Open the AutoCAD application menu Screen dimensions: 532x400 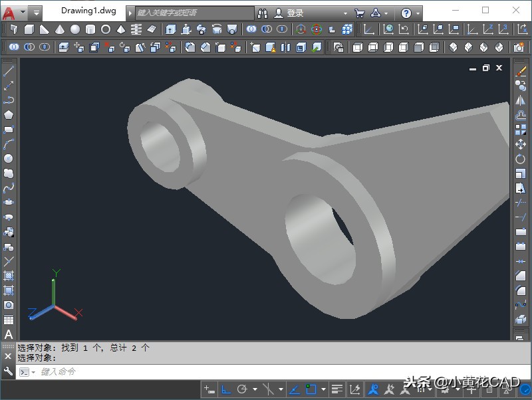click(9, 12)
